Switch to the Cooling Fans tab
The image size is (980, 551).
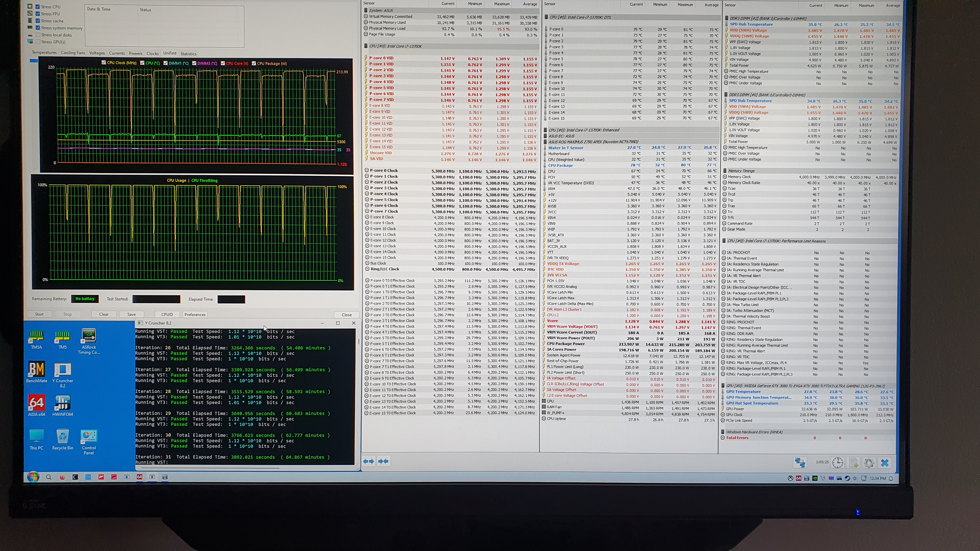pyautogui.click(x=73, y=53)
